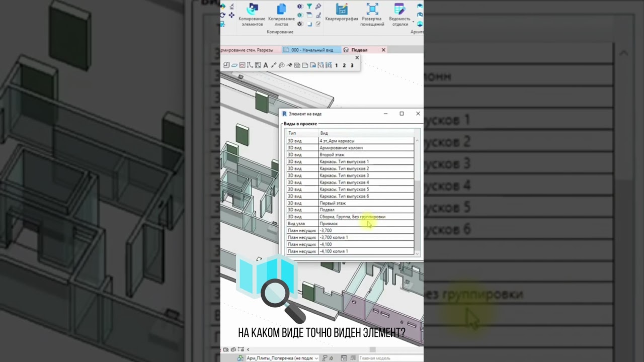644x362 pixels.
Task: Select the Подвал row in the list
Action: pyautogui.click(x=350, y=210)
